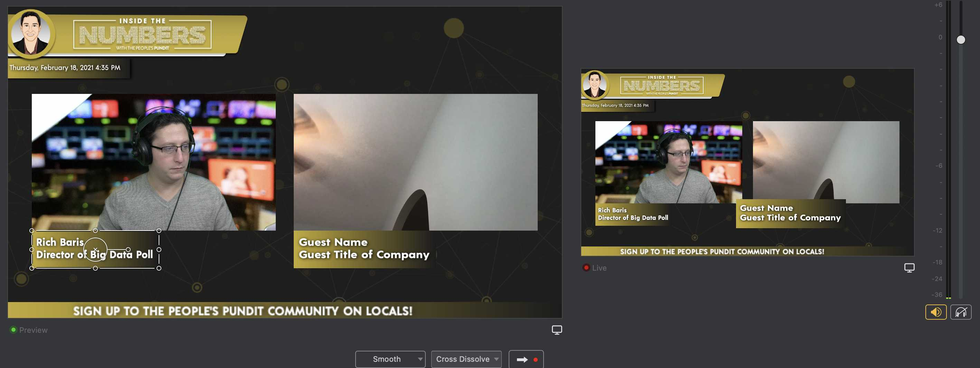Click Rich Baris camera shot in Live
This screenshot has width=980, height=368.
tap(668, 162)
